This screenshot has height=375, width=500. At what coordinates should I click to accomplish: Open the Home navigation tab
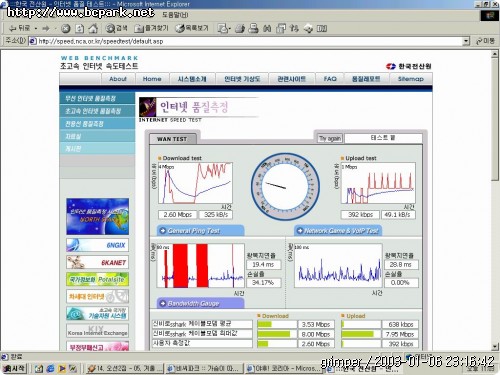[152, 79]
